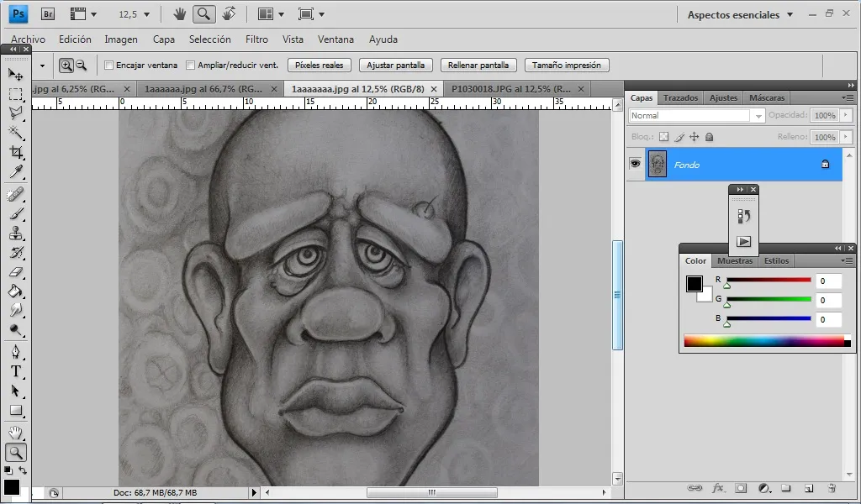Create a new layer with the page icon
The image size is (861, 504).
(x=808, y=488)
